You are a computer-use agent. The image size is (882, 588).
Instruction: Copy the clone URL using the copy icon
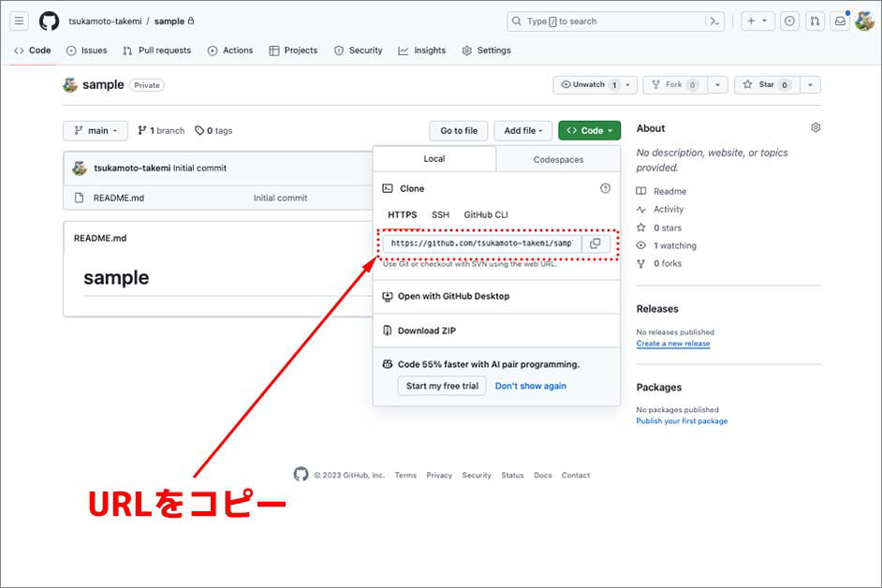[x=596, y=243]
